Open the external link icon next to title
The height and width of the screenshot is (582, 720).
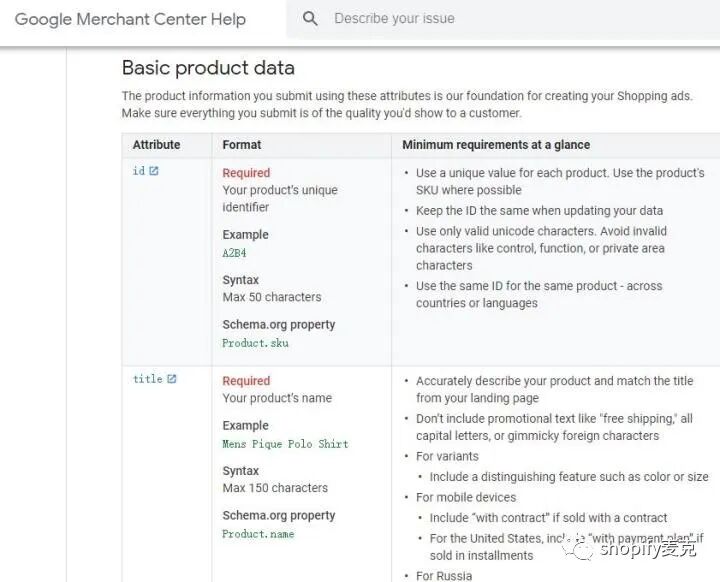click(x=171, y=379)
